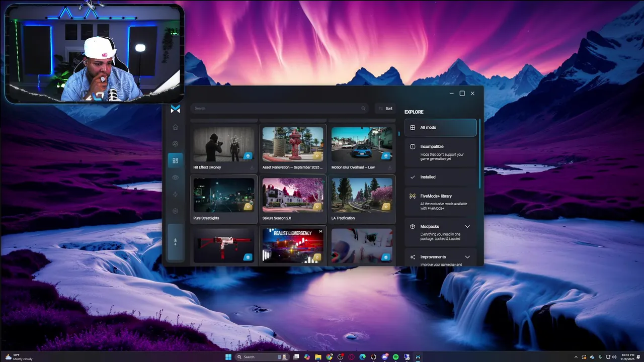Open the Hit Effect | Money mod
This screenshot has height=362, width=644.
(x=224, y=148)
